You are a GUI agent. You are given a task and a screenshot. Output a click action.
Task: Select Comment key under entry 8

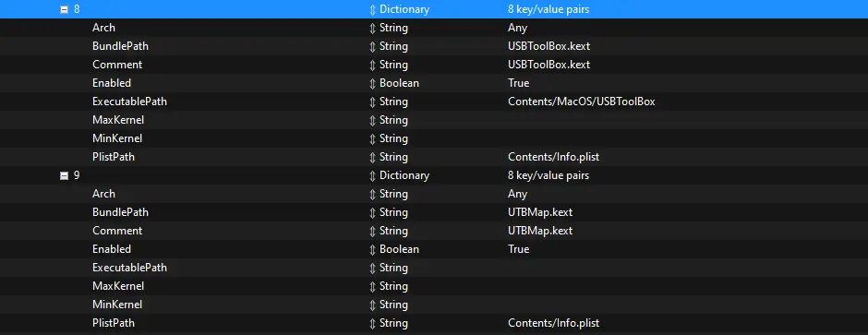click(117, 65)
